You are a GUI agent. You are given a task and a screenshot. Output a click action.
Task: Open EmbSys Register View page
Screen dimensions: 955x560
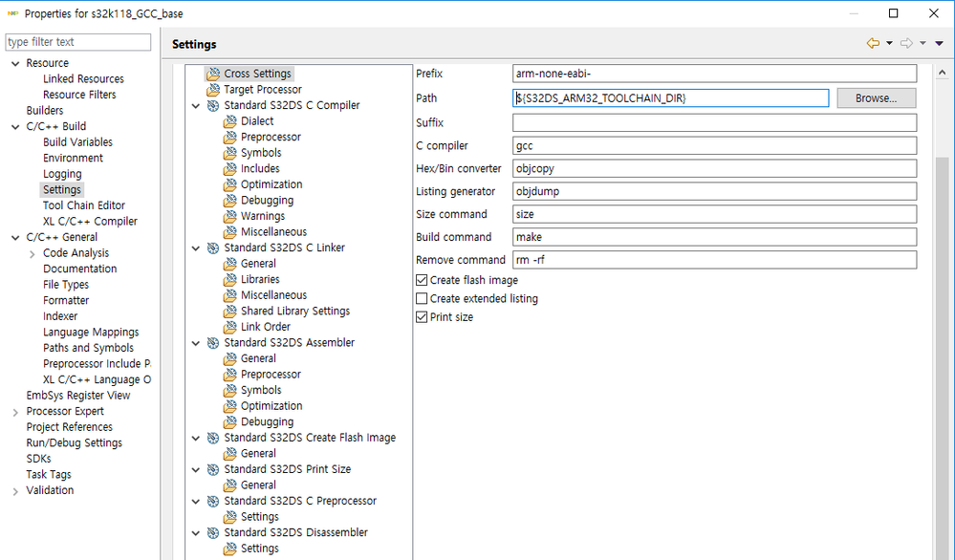(78, 396)
